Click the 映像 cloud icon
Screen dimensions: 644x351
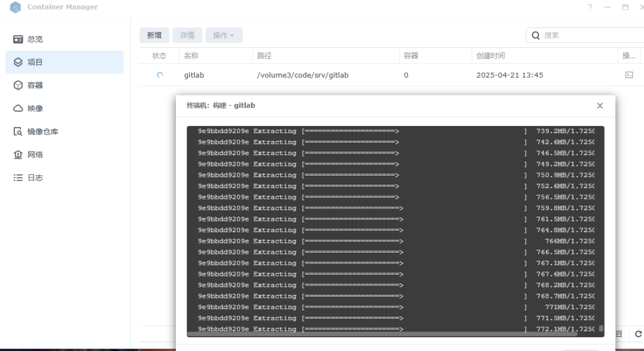coord(18,108)
